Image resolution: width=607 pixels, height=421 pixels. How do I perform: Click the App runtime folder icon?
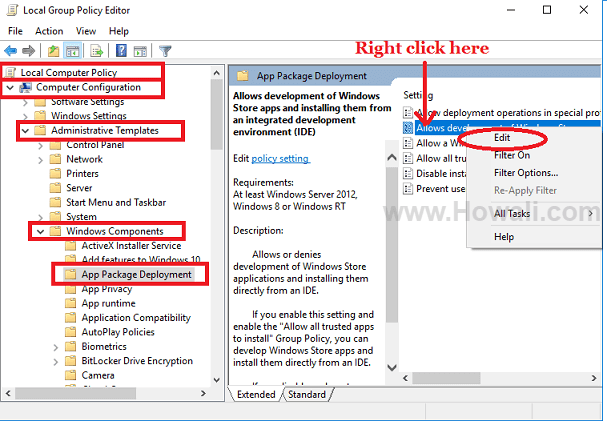point(70,303)
